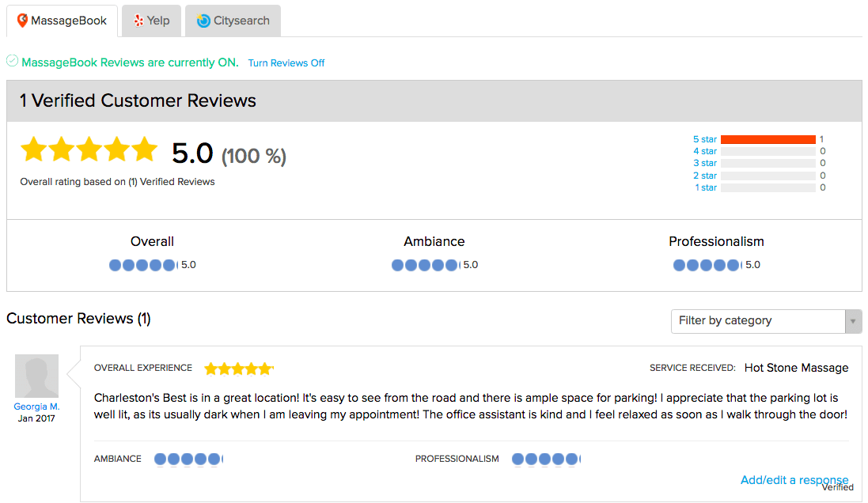Screen dimensions: 868x503
Task: Open the Filter by category dropdown
Action: coord(766,322)
